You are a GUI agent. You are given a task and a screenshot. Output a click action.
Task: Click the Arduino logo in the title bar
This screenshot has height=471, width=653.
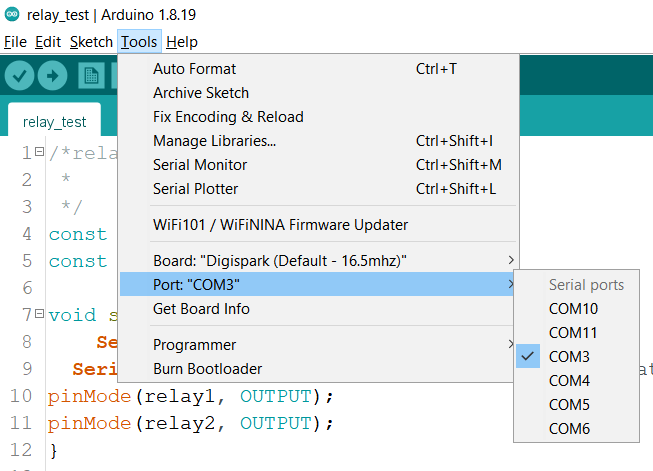tap(10, 14)
